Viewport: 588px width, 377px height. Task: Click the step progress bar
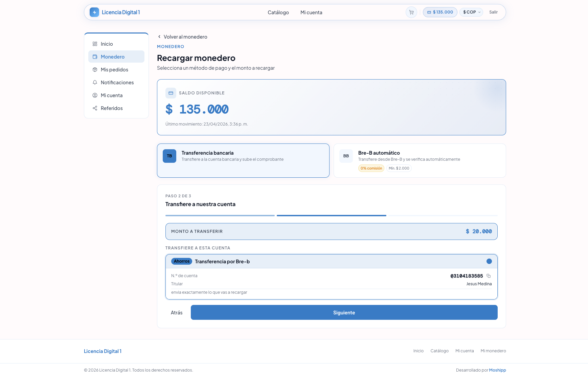tap(331, 216)
